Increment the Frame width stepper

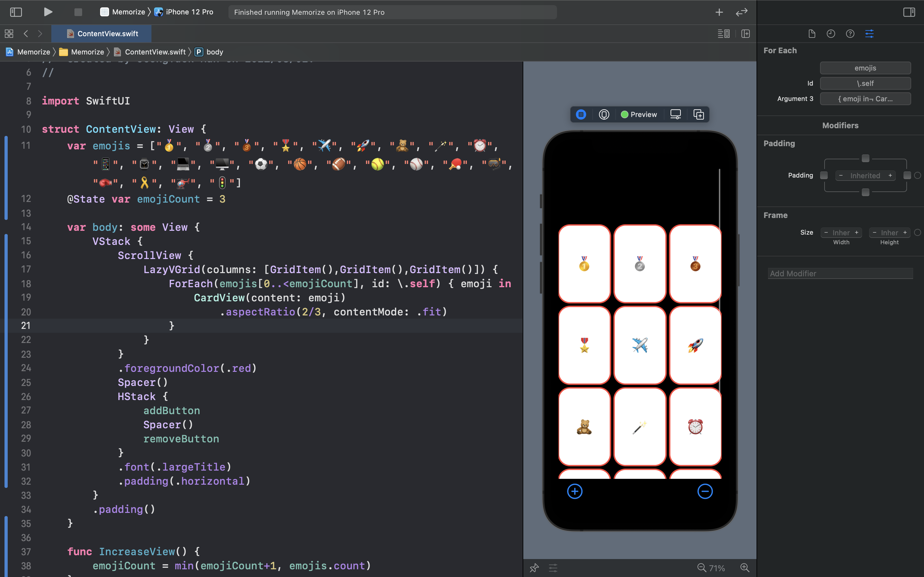point(856,232)
